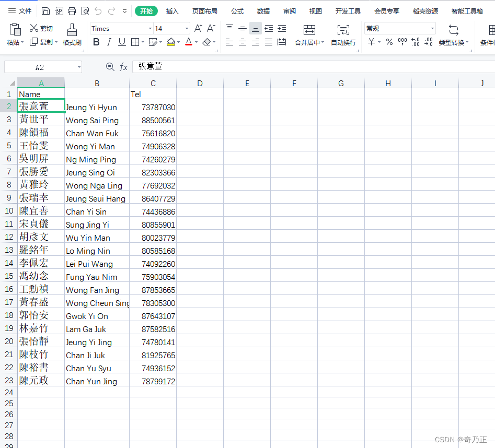The width and height of the screenshot is (495, 448).
Task: Open the 文件 file menu
Action: click(x=20, y=11)
